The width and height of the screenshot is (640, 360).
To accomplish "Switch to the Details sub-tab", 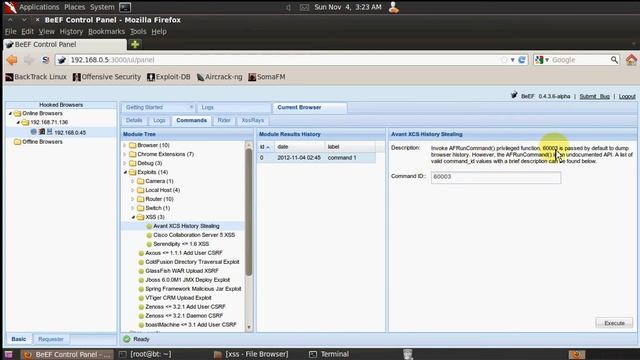I will [134, 120].
